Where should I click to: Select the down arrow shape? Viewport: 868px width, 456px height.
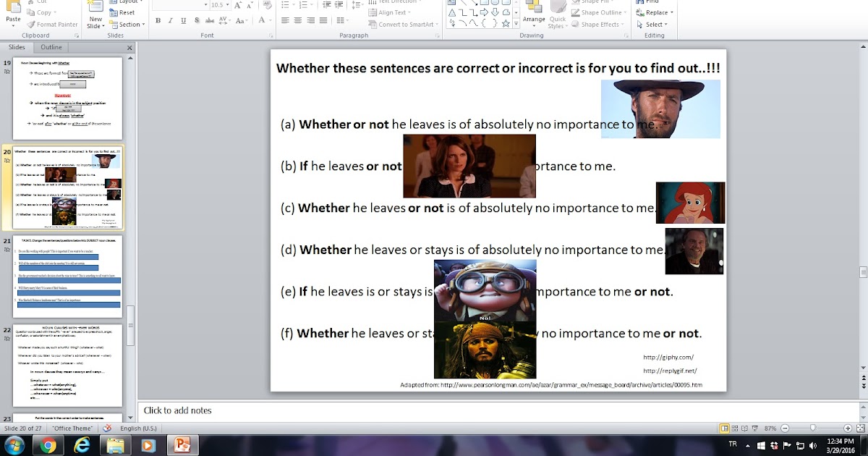[493, 12]
